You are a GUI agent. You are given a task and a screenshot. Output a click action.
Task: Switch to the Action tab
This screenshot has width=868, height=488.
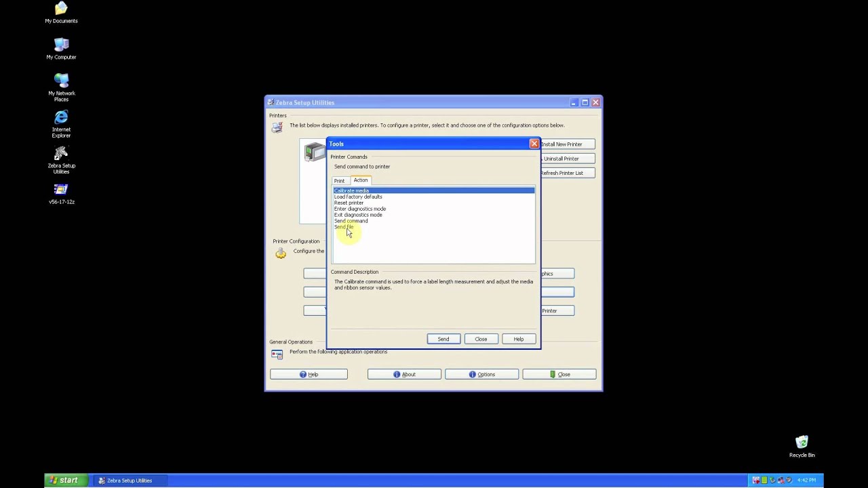360,180
